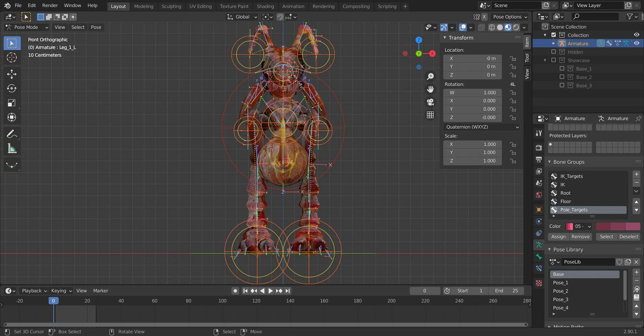
Task: Open the Rotation Mode dropdown showing Quaternion WXYZ
Action: [482, 127]
